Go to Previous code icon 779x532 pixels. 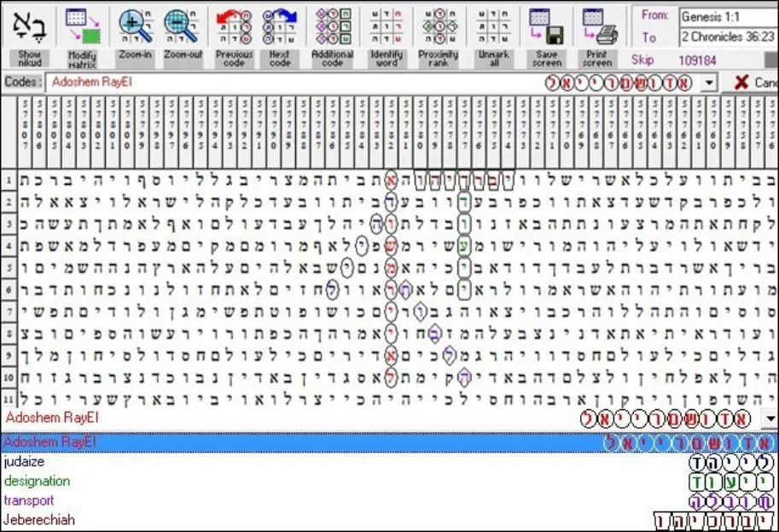234,26
